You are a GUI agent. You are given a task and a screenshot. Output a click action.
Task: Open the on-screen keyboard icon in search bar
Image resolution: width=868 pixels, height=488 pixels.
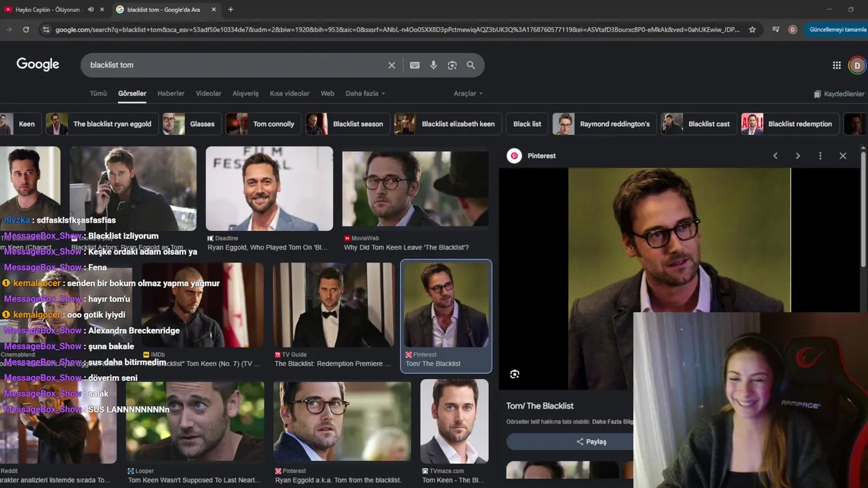(414, 65)
